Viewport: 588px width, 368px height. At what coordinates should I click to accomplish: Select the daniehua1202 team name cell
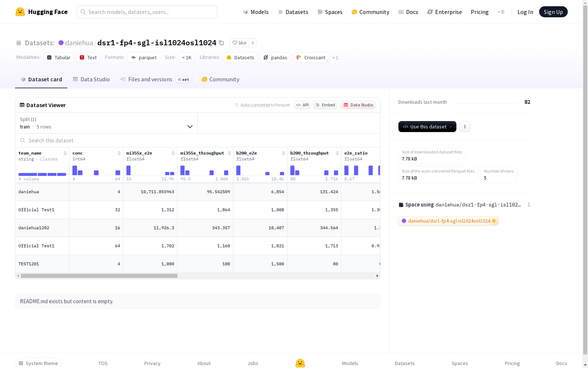pos(42,228)
